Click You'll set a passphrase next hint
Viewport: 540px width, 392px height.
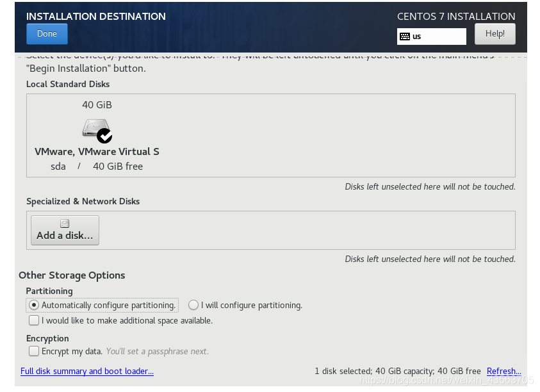tap(157, 352)
